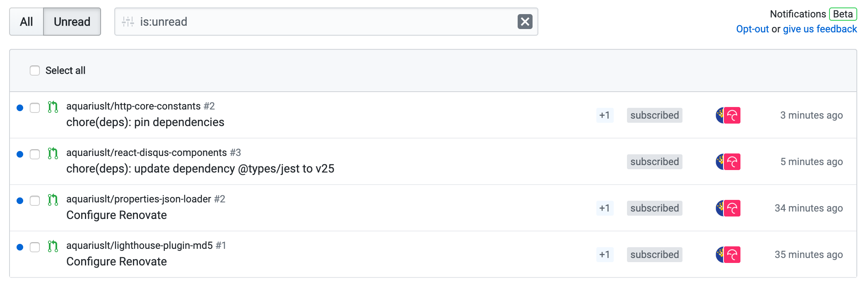The height and width of the screenshot is (287, 868).
Task: Tick the lighthouse-plugin-md5 notification checkbox
Action: coord(35,247)
